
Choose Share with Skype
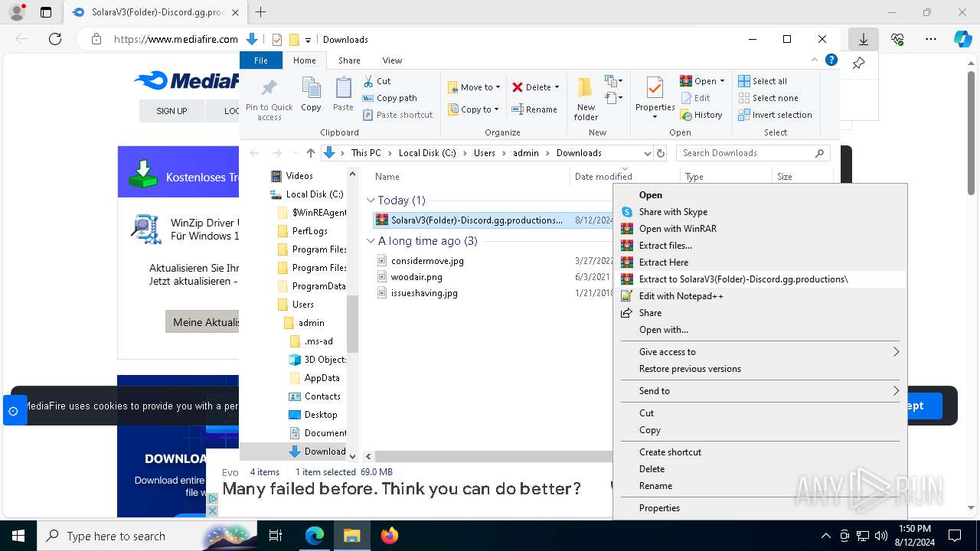[760, 212]
